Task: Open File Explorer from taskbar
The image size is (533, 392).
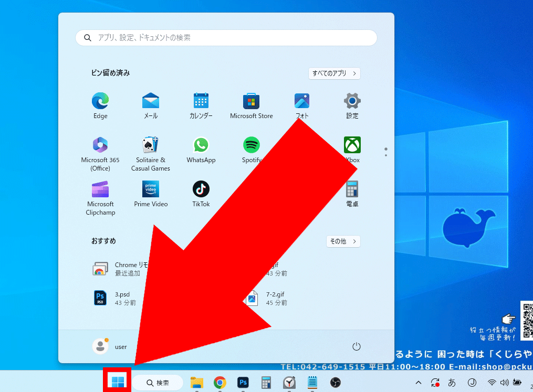Action: [x=197, y=383]
